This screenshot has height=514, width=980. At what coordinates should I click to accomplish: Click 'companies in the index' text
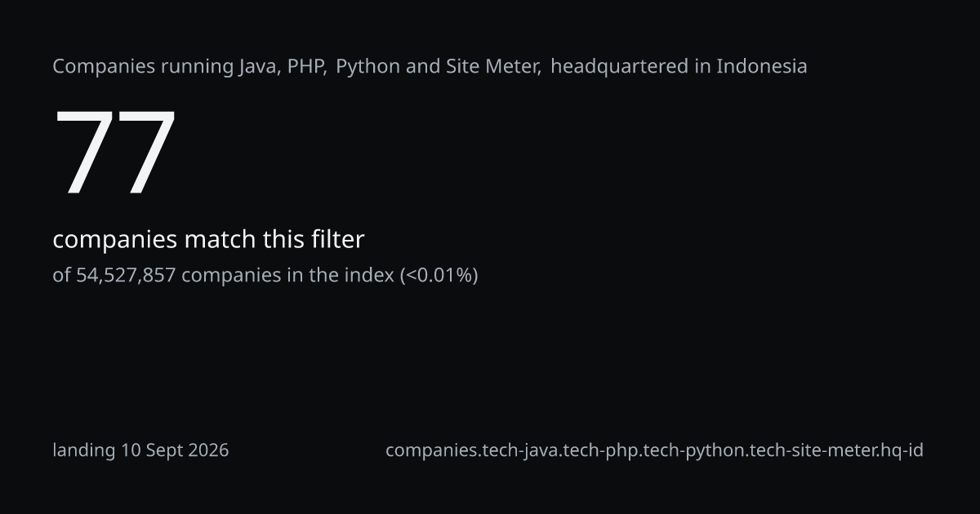point(287,276)
